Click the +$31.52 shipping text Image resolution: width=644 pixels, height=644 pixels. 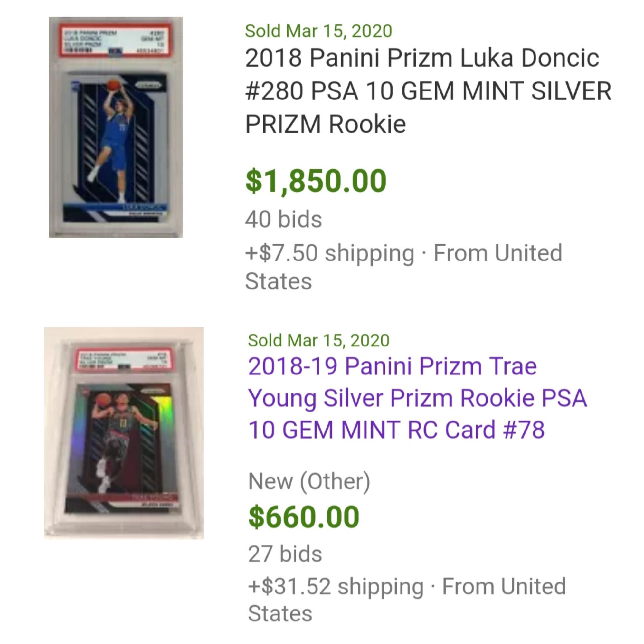pos(335,586)
